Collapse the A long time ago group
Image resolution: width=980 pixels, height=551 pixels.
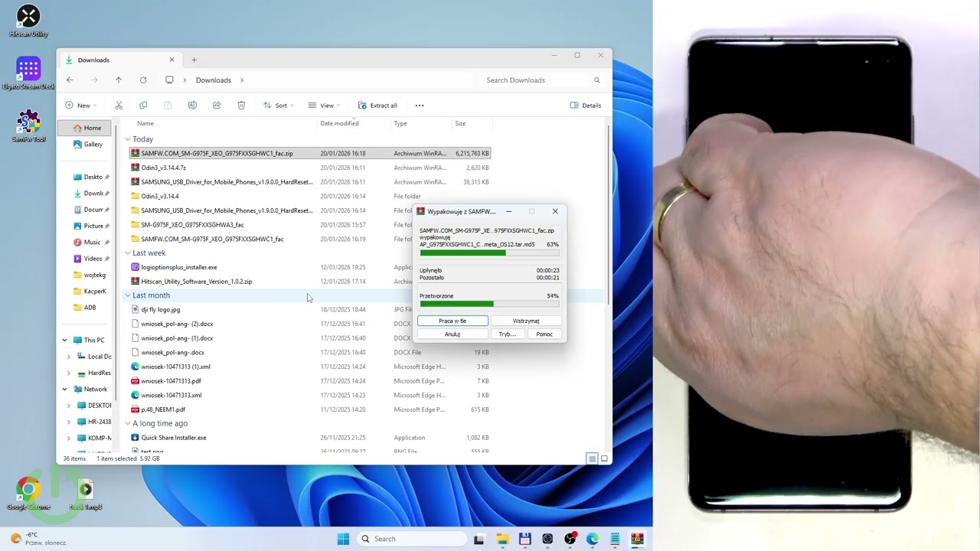coord(128,423)
